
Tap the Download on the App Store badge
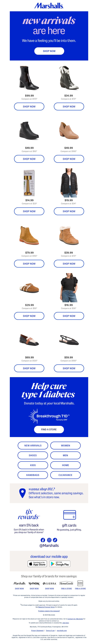click(37, 564)
